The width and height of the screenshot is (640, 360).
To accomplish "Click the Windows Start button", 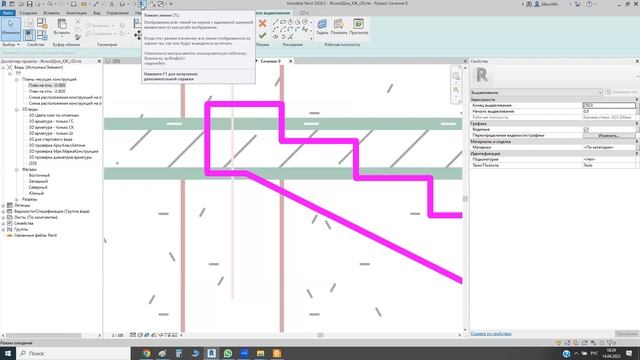I will (8, 353).
